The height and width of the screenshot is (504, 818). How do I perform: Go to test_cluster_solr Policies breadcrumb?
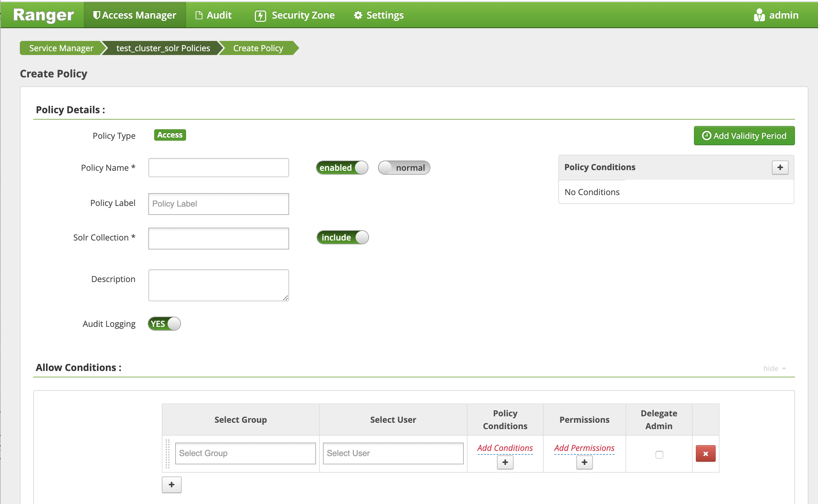pyautogui.click(x=163, y=48)
